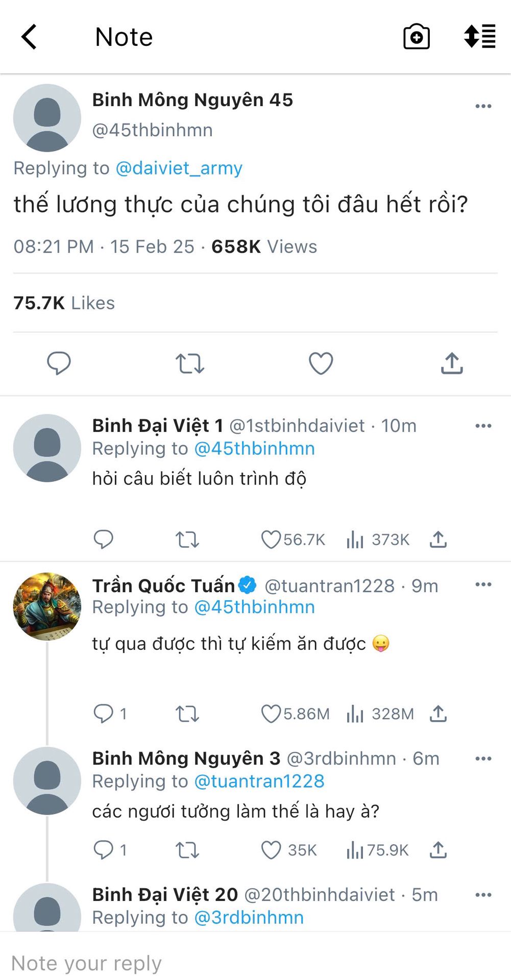Open reply thread on Binh Mông Nguyên 3's post
Image resolution: width=511 pixels, height=980 pixels.
tap(104, 850)
